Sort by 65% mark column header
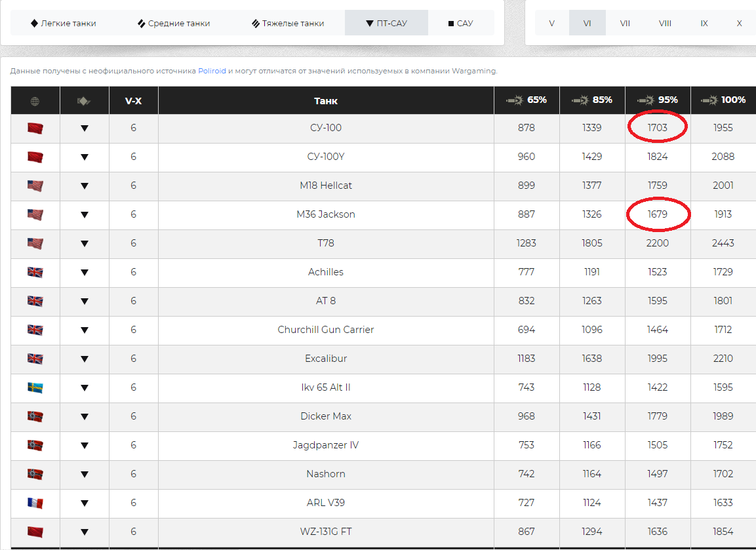Viewport: 756px width, 550px height. click(x=527, y=100)
